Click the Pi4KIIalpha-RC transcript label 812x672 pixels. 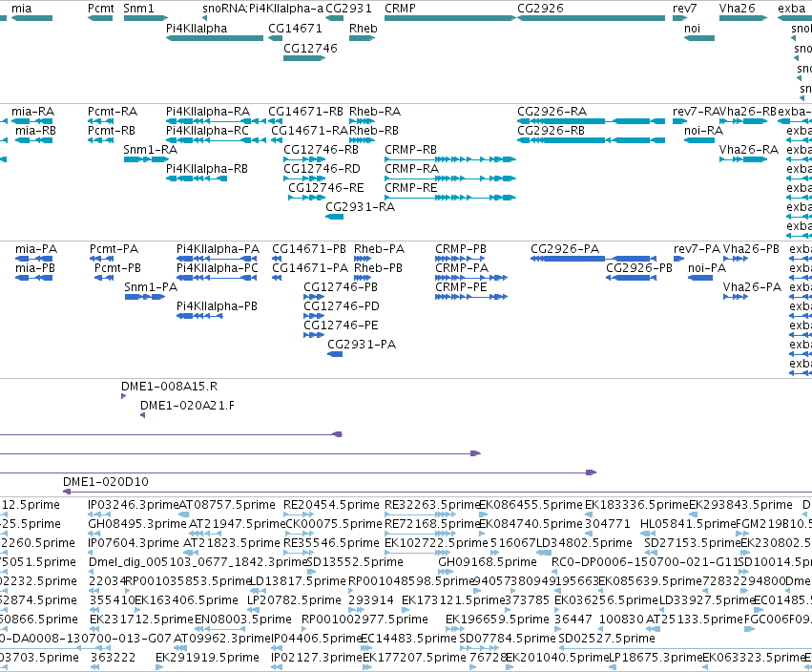click(207, 131)
